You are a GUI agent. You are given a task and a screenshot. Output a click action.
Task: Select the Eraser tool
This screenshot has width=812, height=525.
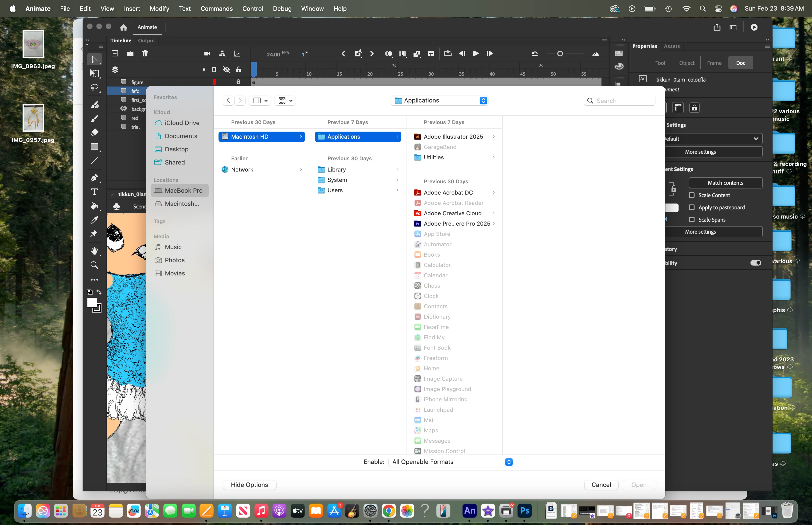[94, 132]
